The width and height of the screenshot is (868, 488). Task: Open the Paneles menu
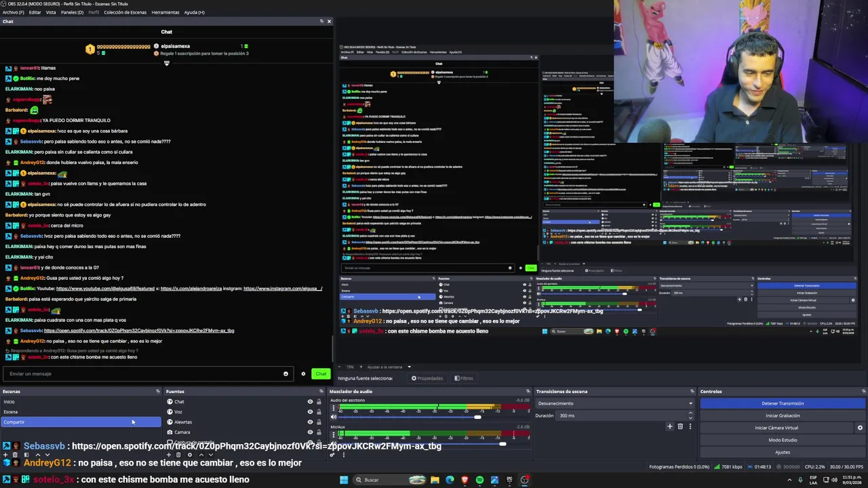(72, 12)
